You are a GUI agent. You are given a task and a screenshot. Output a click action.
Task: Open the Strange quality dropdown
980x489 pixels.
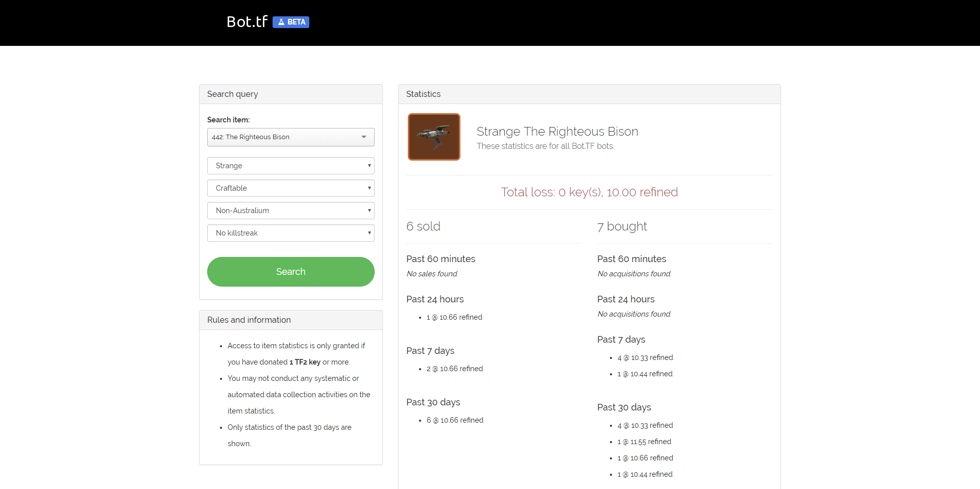(x=291, y=166)
